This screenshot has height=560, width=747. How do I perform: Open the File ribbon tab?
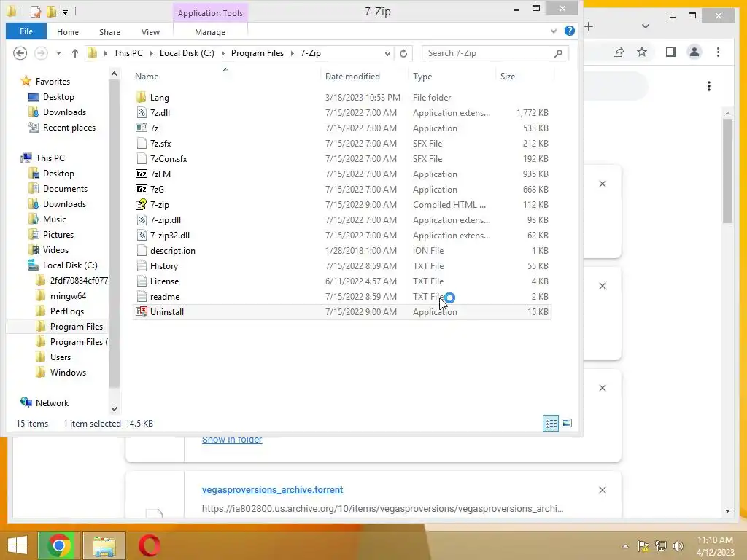(26, 31)
